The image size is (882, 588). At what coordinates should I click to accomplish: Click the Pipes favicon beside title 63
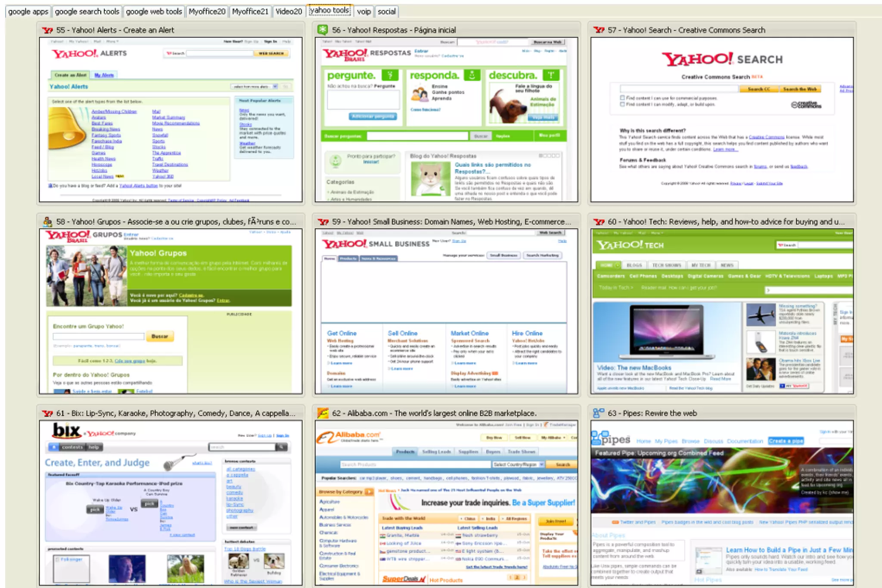599,413
